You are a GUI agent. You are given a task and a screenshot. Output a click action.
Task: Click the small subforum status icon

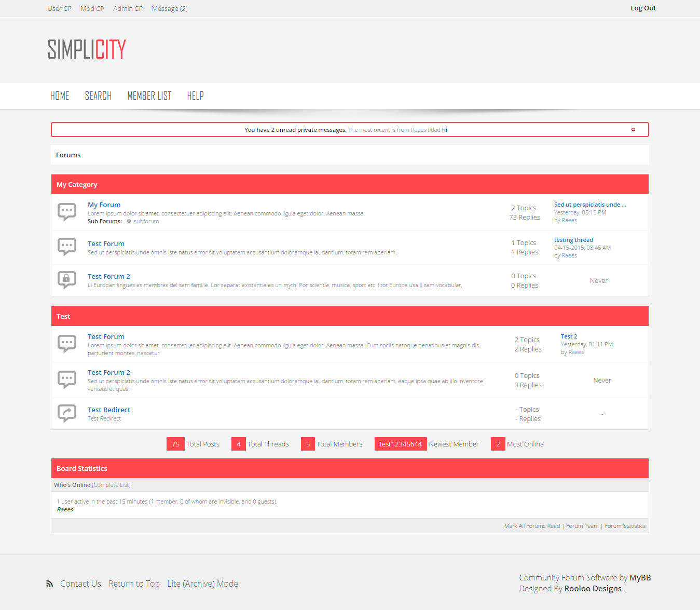(129, 221)
